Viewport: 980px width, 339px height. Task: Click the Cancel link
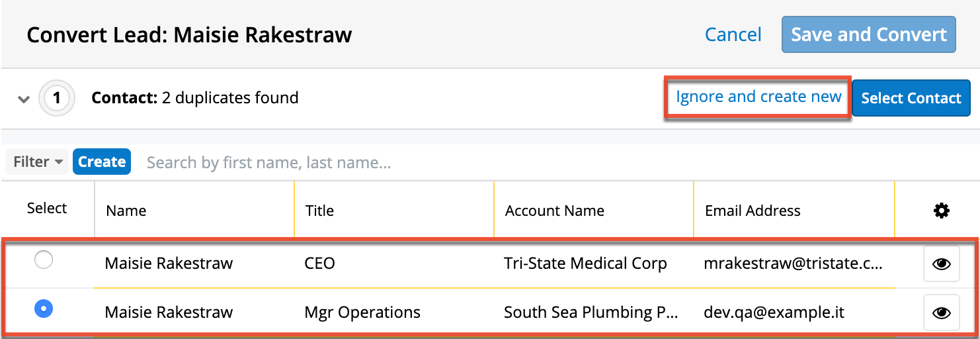click(733, 34)
